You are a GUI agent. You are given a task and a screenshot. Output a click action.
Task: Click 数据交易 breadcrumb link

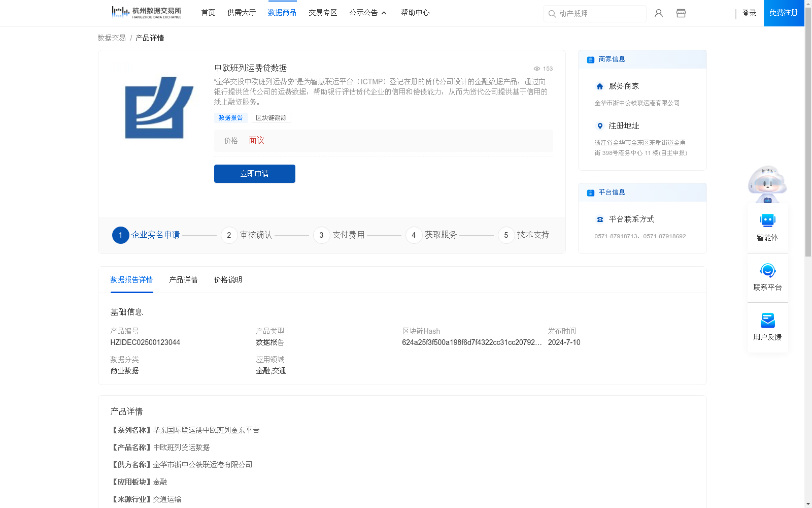point(112,38)
